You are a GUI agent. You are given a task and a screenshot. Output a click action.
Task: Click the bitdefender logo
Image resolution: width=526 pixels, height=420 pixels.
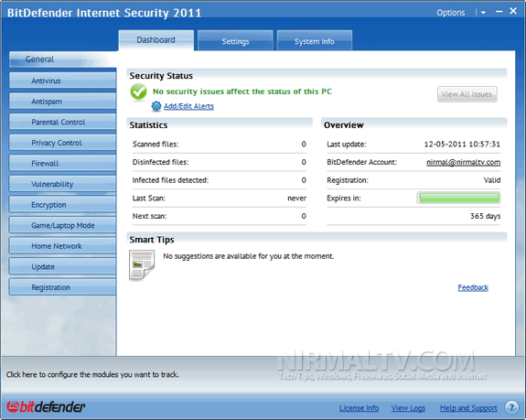(x=46, y=407)
